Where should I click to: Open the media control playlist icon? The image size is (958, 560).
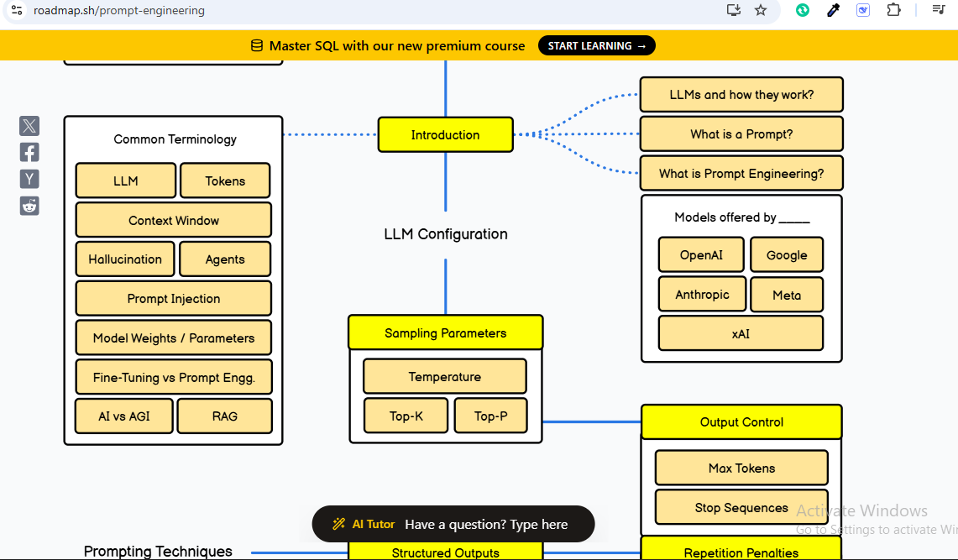(x=939, y=9)
